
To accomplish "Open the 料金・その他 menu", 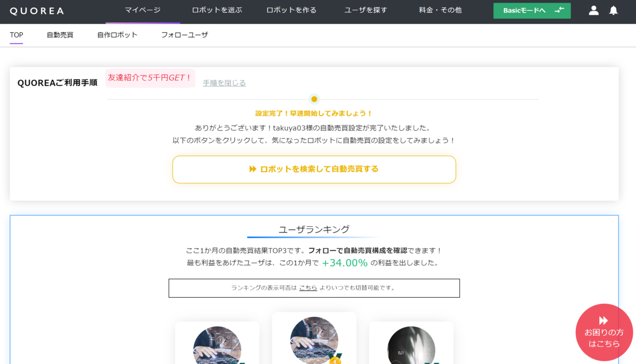I will tap(440, 10).
